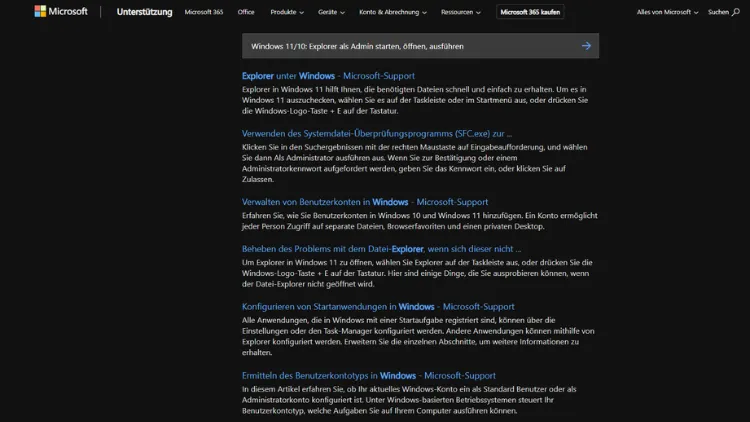Open 'Ermitteln des Benutzerkontotyps in Windows' result
Screen dimensions: 750x422
pyautogui.click(x=368, y=376)
